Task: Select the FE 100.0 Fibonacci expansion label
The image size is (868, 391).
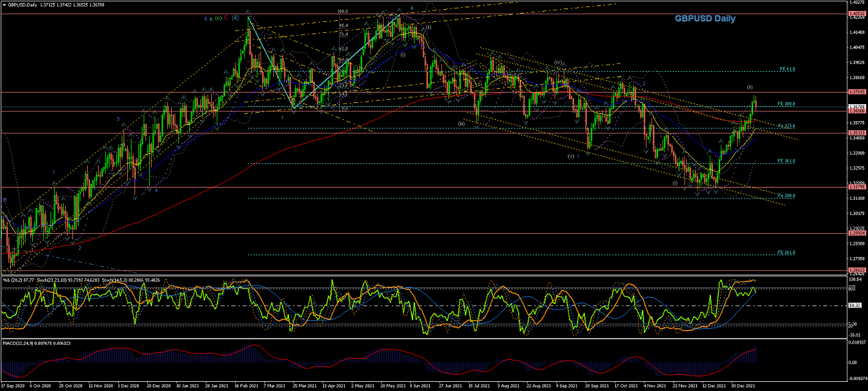Action: pos(786,104)
